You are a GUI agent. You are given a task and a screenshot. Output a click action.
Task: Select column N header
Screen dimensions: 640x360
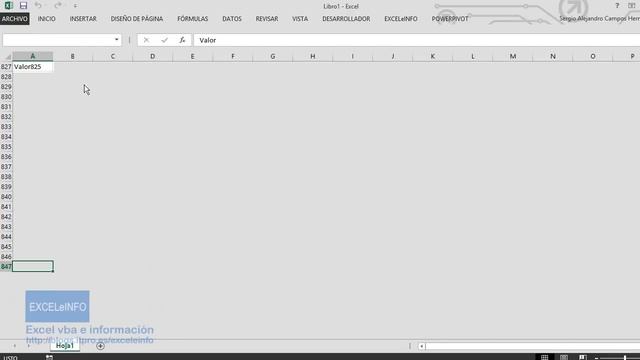point(553,56)
